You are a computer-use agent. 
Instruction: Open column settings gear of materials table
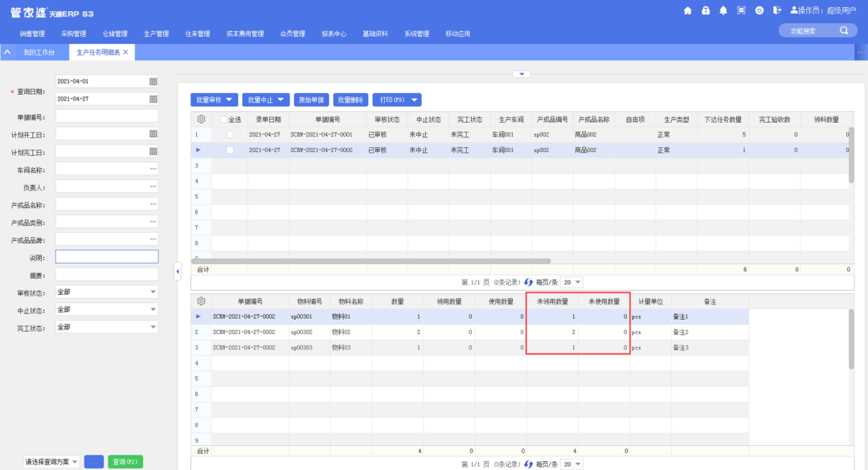pyautogui.click(x=201, y=301)
